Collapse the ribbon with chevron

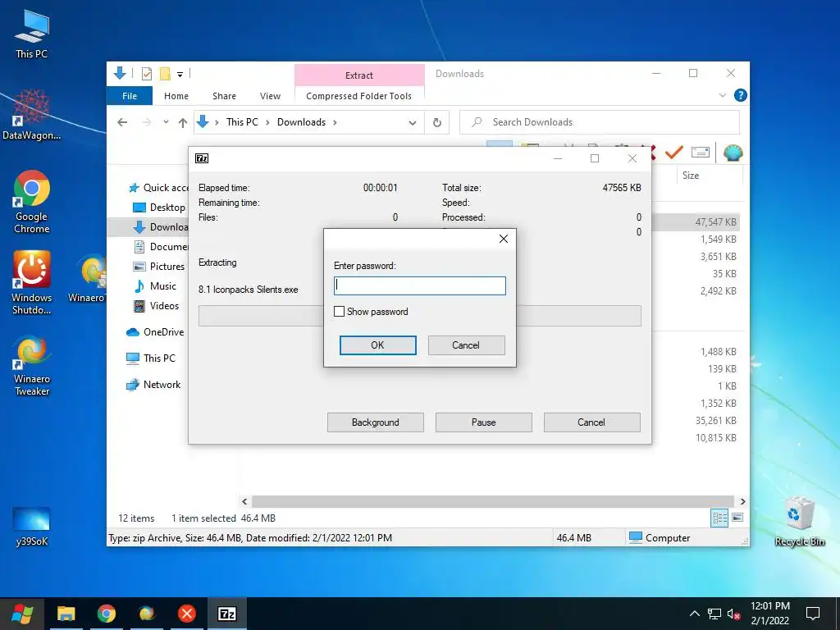click(x=722, y=95)
